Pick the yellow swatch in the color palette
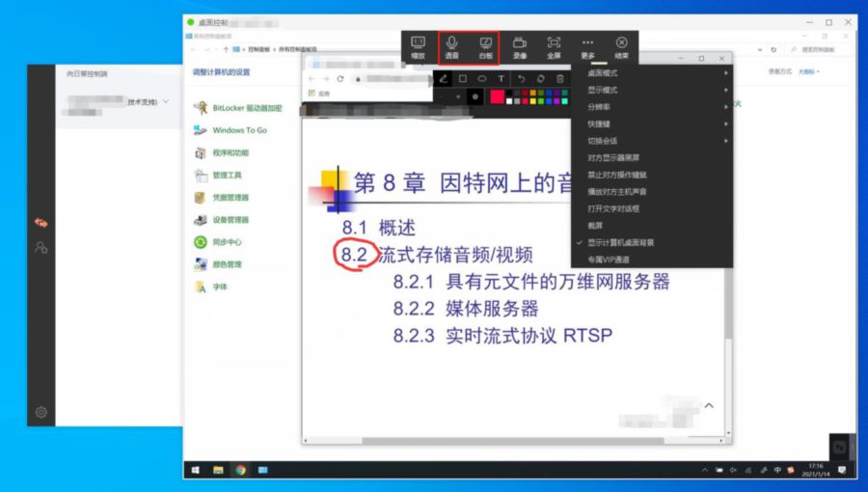Screen dimensions: 868x492 (533, 101)
